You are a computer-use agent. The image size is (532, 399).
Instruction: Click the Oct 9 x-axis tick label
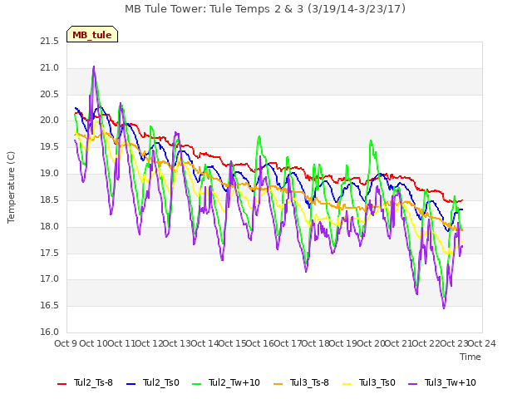66,343
